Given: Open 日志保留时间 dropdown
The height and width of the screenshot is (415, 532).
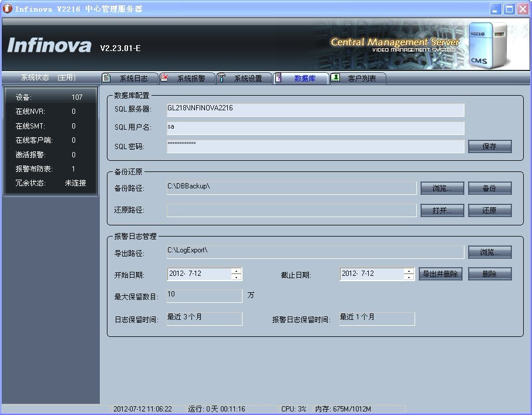Looking at the screenshot, I should pyautogui.click(x=204, y=319).
